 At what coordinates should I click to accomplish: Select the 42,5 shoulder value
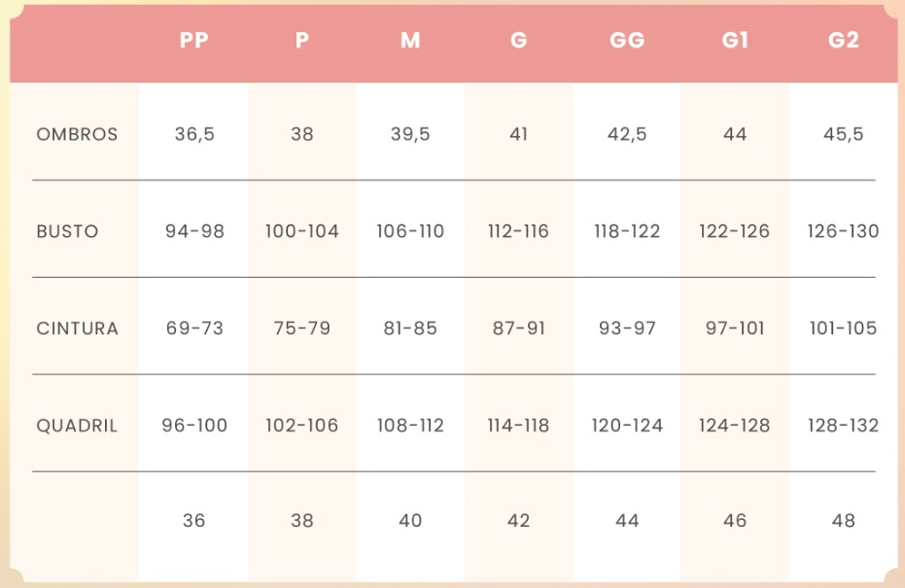coord(627,134)
